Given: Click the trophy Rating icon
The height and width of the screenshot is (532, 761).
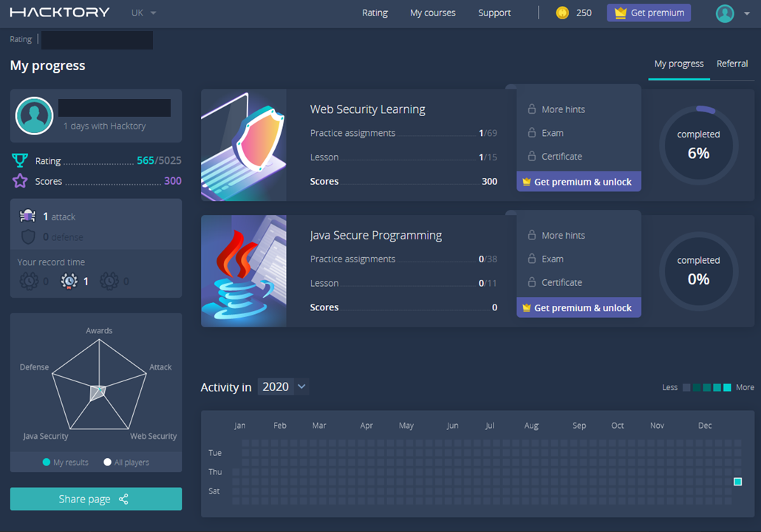Looking at the screenshot, I should 20,160.
